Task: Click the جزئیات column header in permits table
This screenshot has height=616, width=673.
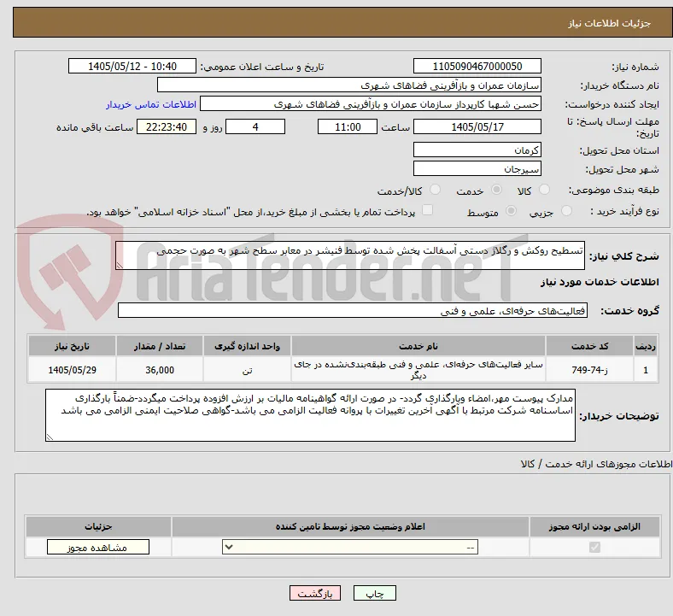Action: [x=98, y=526]
